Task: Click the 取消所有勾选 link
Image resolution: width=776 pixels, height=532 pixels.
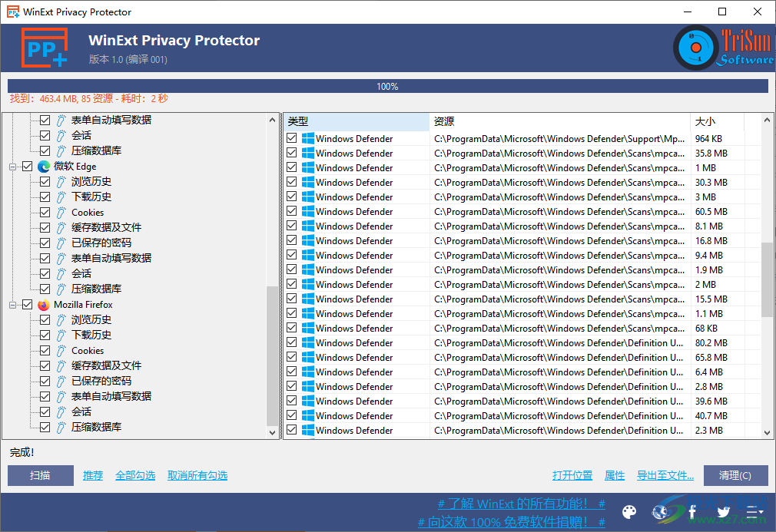Action: [x=197, y=476]
